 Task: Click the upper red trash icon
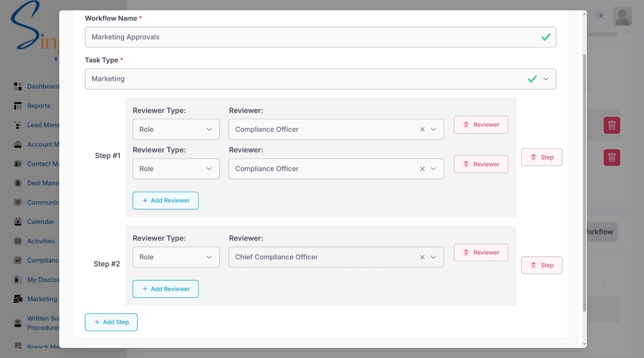611,125
